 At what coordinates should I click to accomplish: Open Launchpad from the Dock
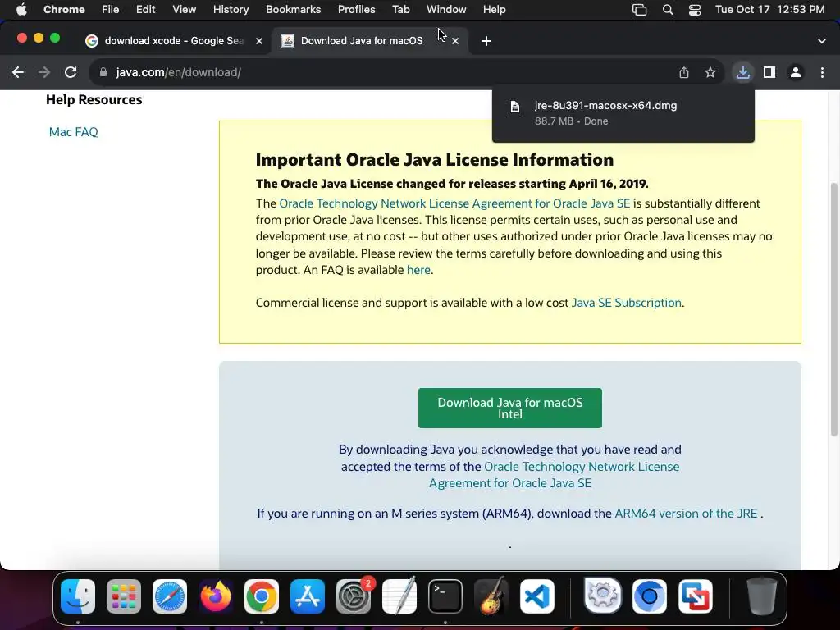coord(124,596)
